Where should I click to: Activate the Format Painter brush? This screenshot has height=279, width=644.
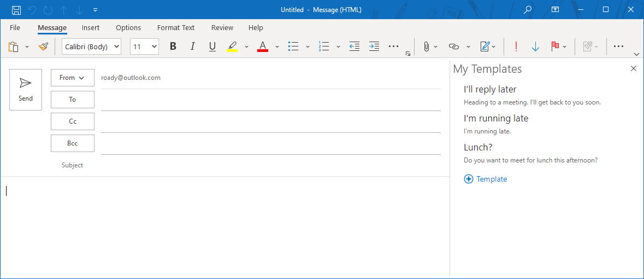pyautogui.click(x=43, y=47)
